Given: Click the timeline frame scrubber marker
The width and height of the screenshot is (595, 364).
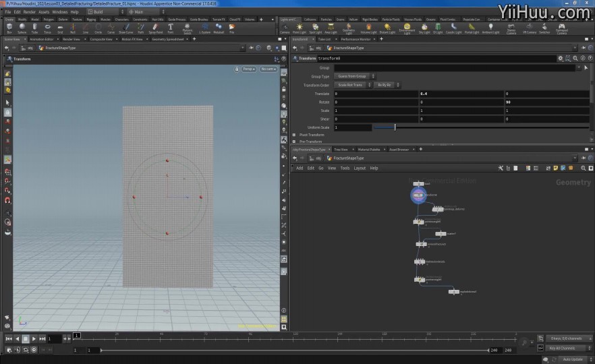Looking at the screenshot, I should [x=77, y=335].
